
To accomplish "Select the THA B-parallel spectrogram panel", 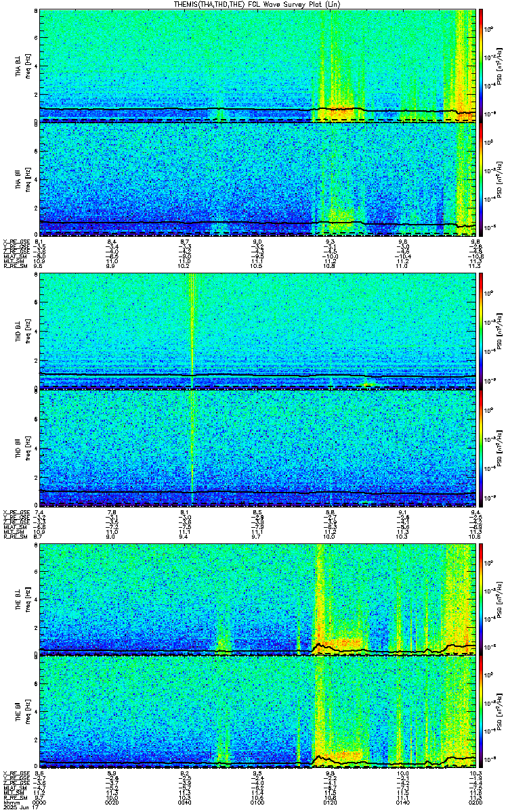I will coord(257,179).
